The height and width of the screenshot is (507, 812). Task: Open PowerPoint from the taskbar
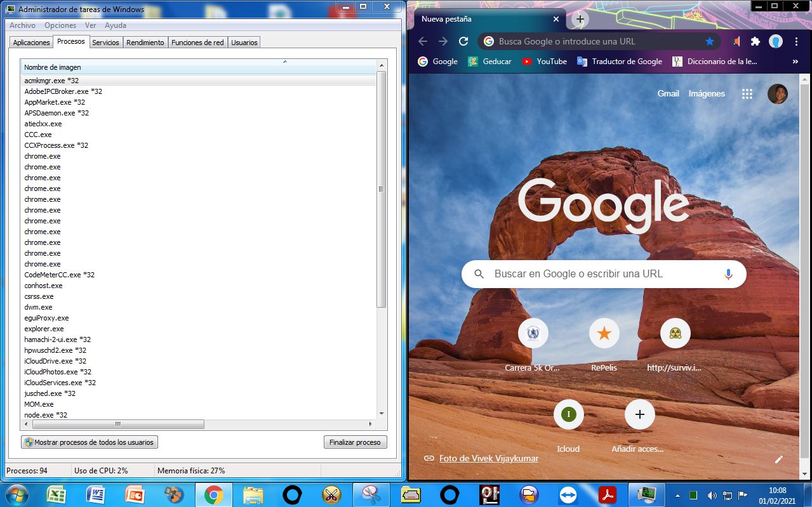[135, 494]
